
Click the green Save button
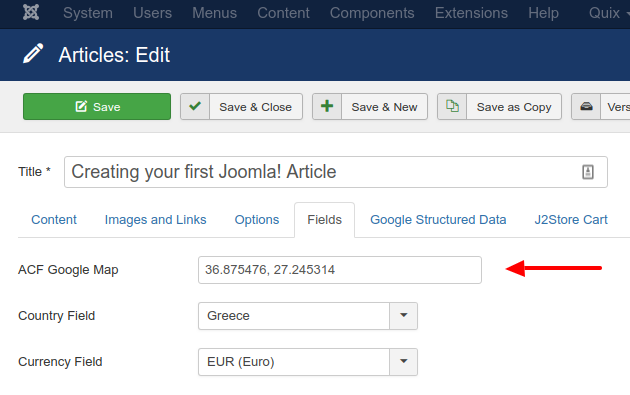[97, 106]
